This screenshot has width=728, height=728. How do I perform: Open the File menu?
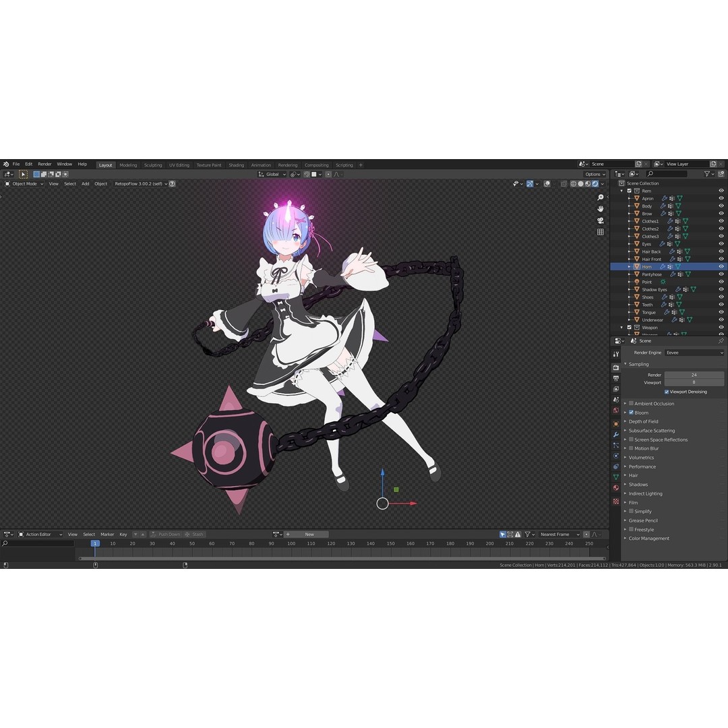[x=16, y=164]
